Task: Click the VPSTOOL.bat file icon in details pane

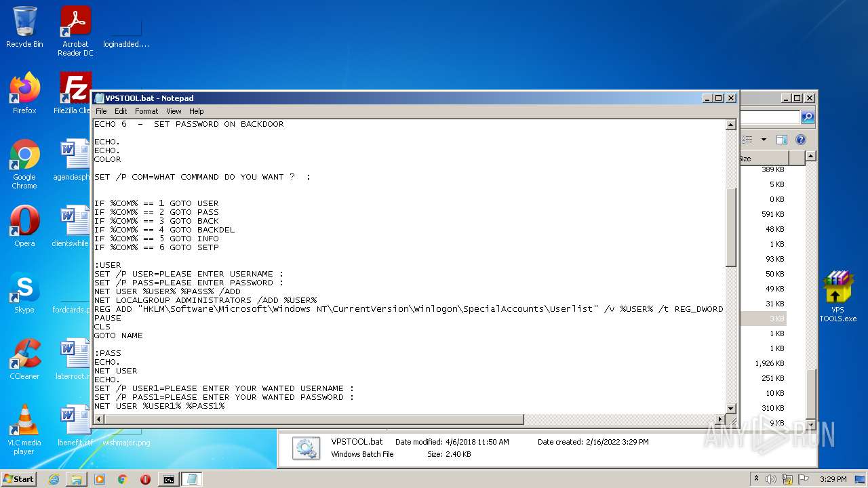Action: 306,448
